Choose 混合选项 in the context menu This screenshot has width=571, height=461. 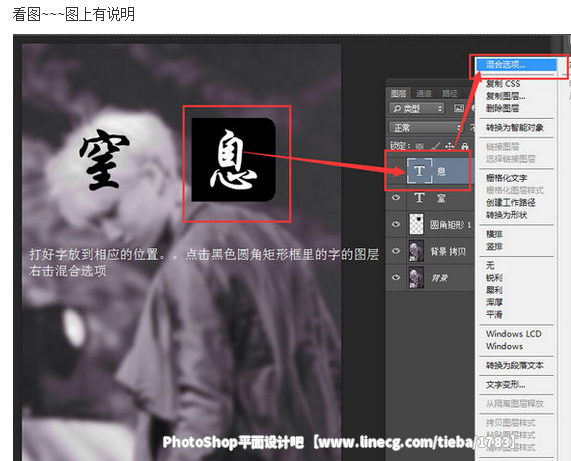tap(516, 64)
